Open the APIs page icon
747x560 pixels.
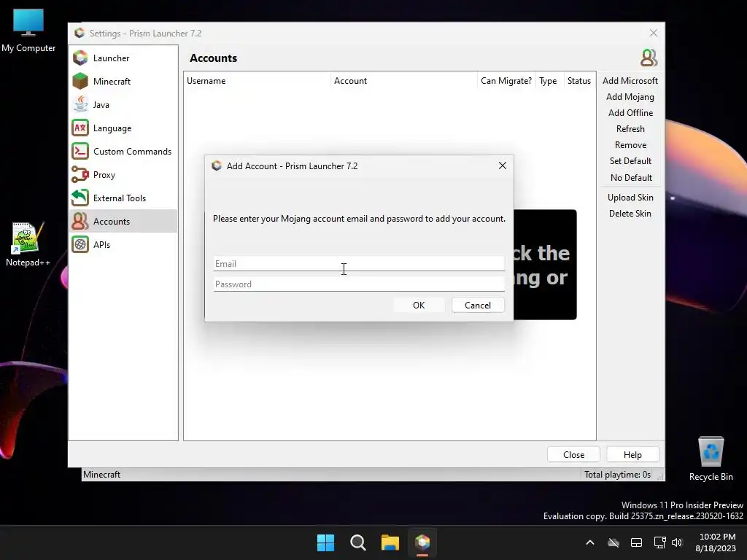[x=80, y=244]
